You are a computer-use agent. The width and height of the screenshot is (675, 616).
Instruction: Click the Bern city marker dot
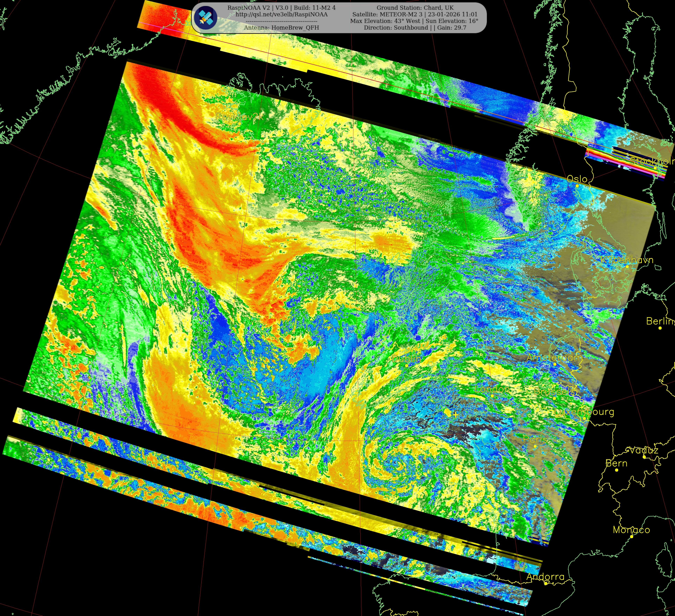coord(617,470)
